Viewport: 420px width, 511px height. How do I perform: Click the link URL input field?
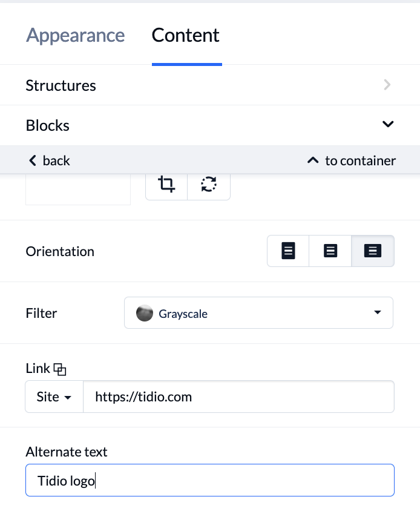[239, 397]
